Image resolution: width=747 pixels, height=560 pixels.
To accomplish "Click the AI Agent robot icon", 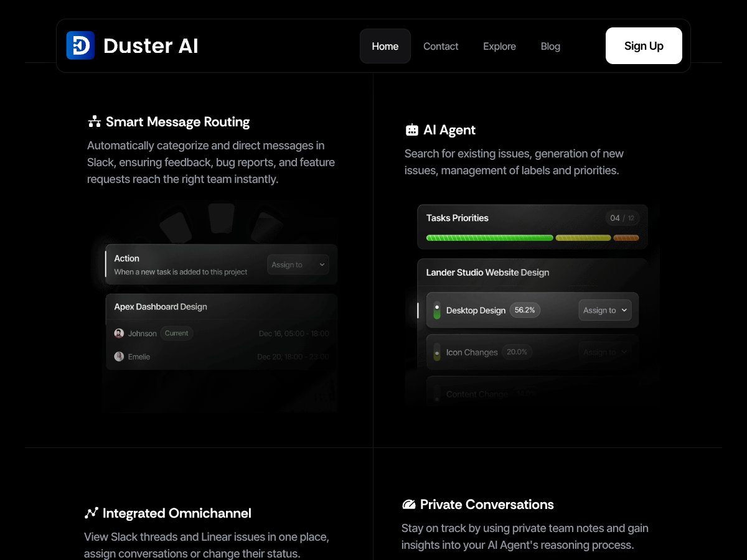I will pyautogui.click(x=411, y=129).
